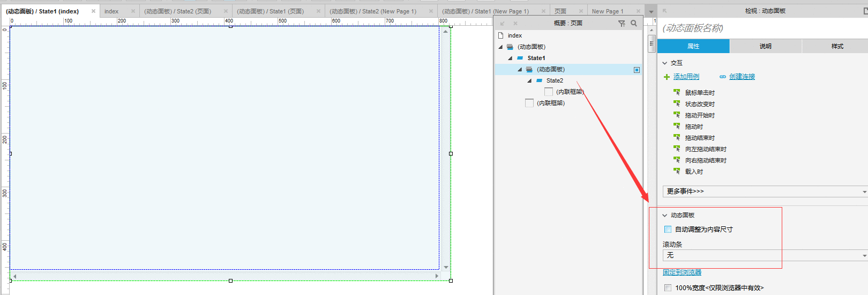Click the top-level dynamic panel icon in outline
Image resolution: width=868 pixels, height=295 pixels.
coord(510,47)
